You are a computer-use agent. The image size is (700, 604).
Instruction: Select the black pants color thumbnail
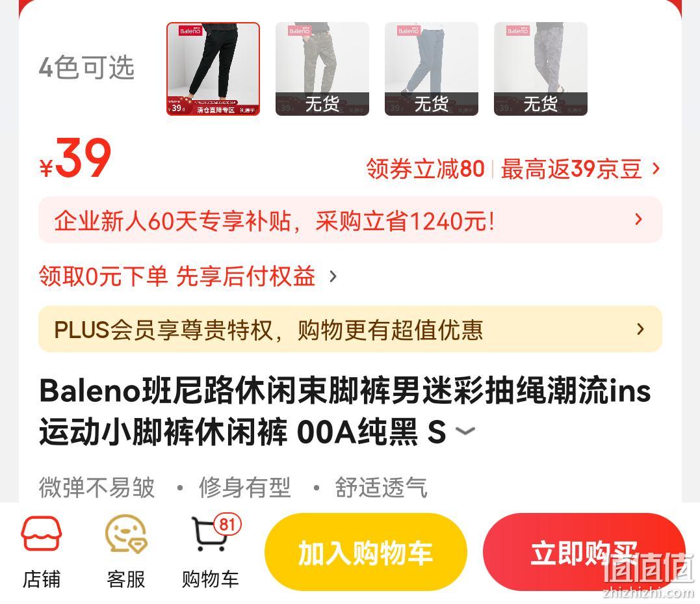213,69
